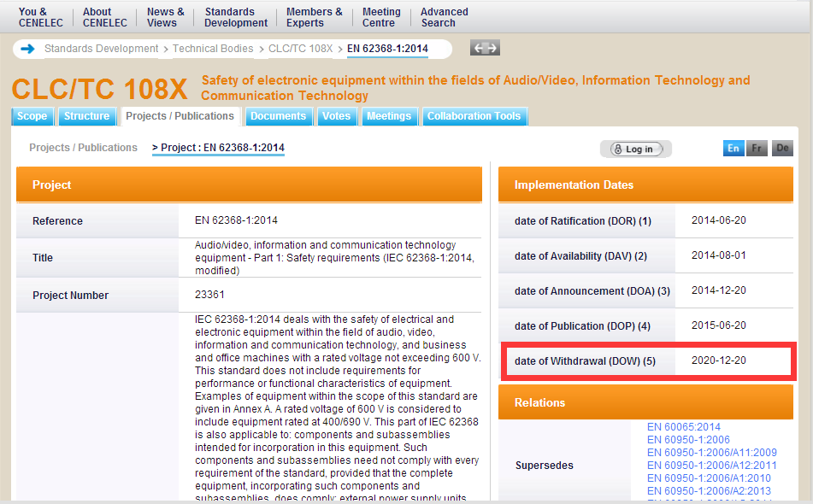Switch to the Documents tab
Viewport: 813px width, 504px height.
pyautogui.click(x=278, y=116)
